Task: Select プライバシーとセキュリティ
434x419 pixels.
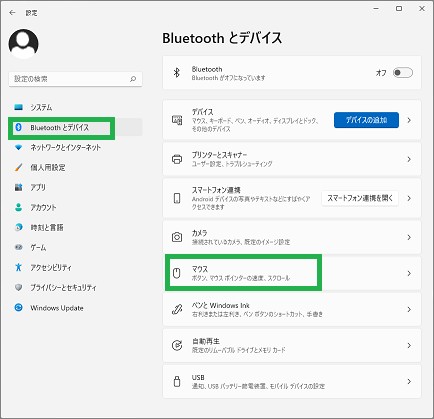Action: coord(76,287)
